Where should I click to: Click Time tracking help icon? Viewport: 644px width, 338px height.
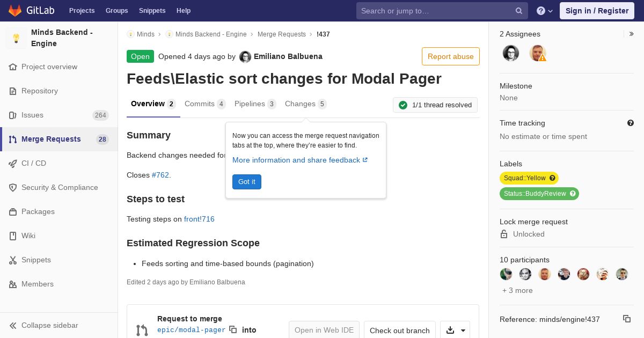[x=631, y=123]
